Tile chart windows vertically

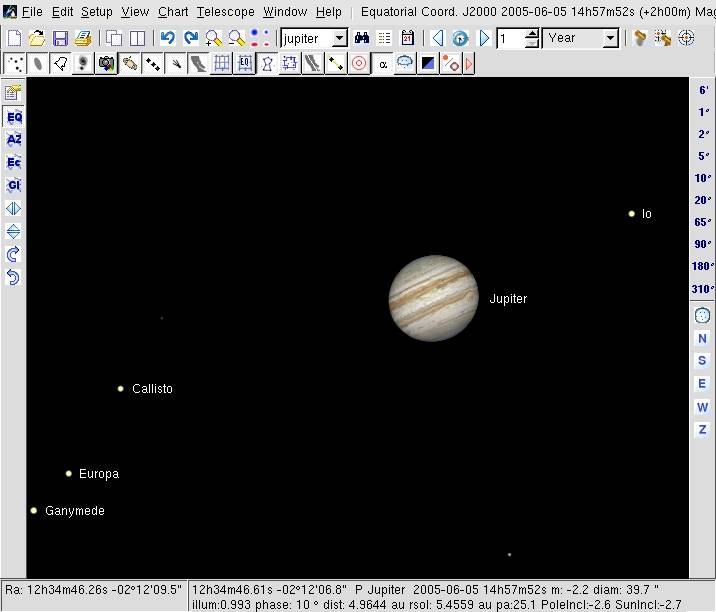coord(137,38)
